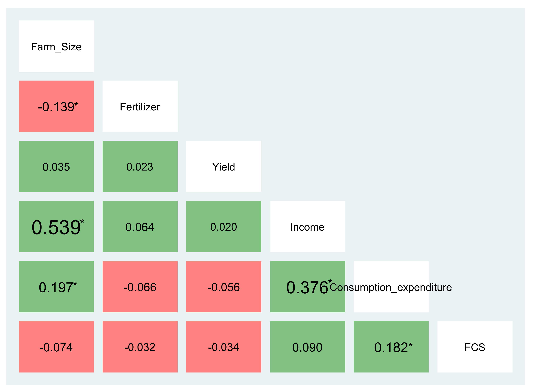
Task: Select the Income diagonal label
Action: (x=307, y=227)
